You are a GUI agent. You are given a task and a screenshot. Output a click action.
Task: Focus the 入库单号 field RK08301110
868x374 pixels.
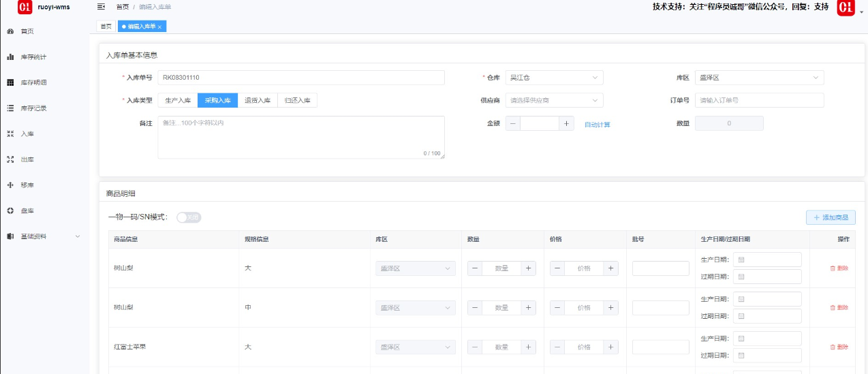tap(301, 78)
